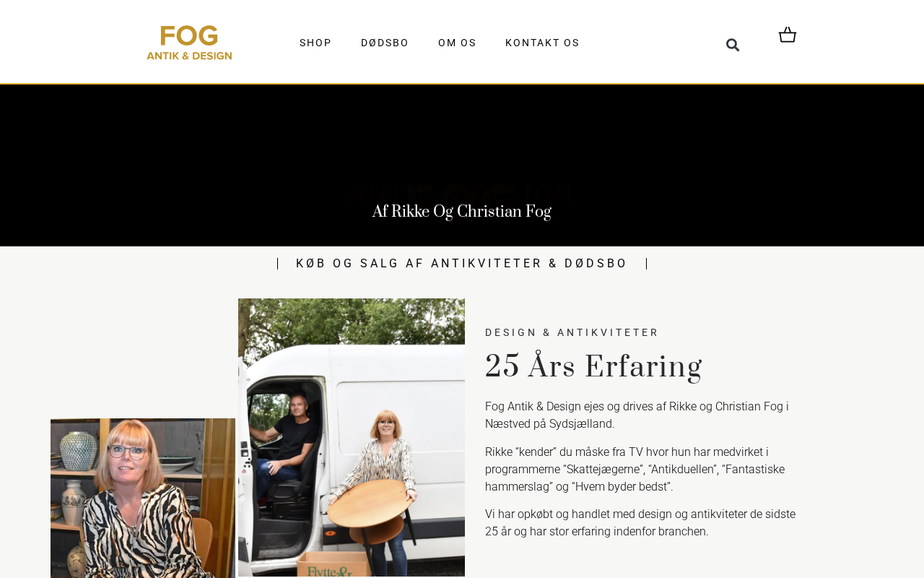The width and height of the screenshot is (924, 578).
Task: Go to the DØDSBO menu page
Action: click(385, 43)
